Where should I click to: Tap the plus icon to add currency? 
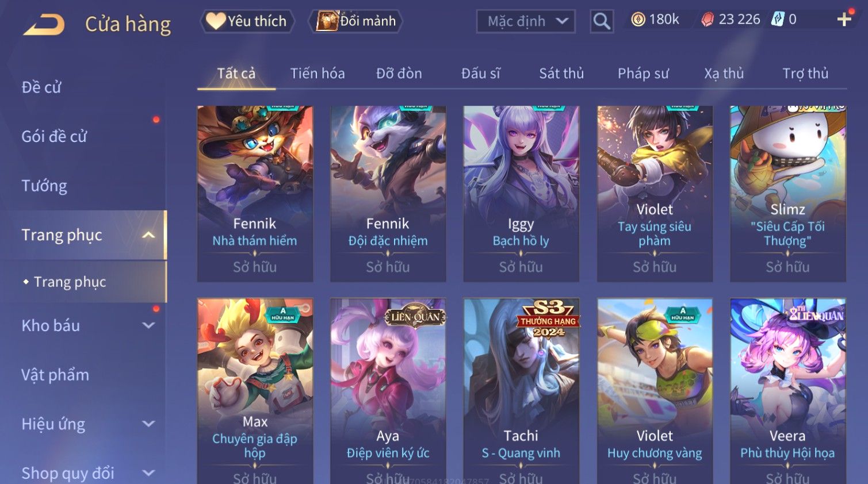(844, 20)
